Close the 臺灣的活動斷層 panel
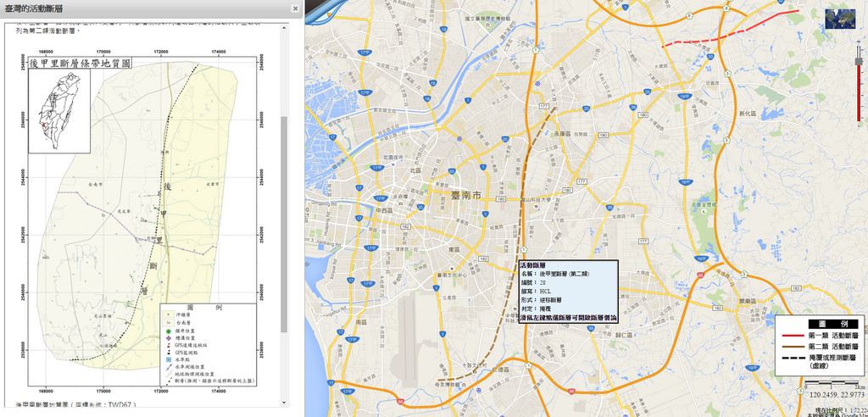Image resolution: width=868 pixels, height=417 pixels. (295, 8)
